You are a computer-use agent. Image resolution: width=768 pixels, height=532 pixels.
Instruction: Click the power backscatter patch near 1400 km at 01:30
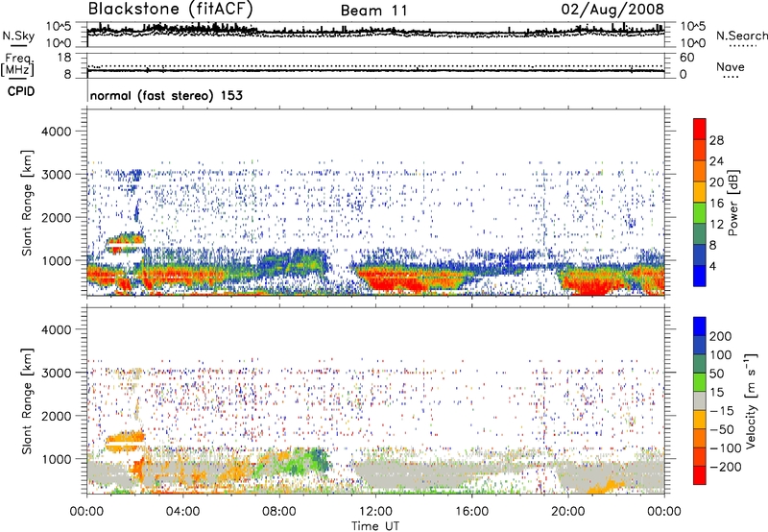pos(126,243)
